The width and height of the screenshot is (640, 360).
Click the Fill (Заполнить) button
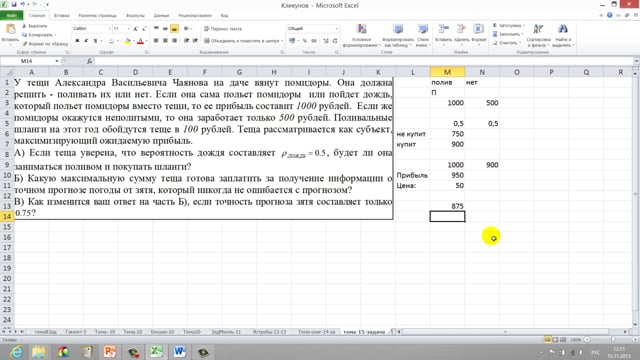[508, 34]
